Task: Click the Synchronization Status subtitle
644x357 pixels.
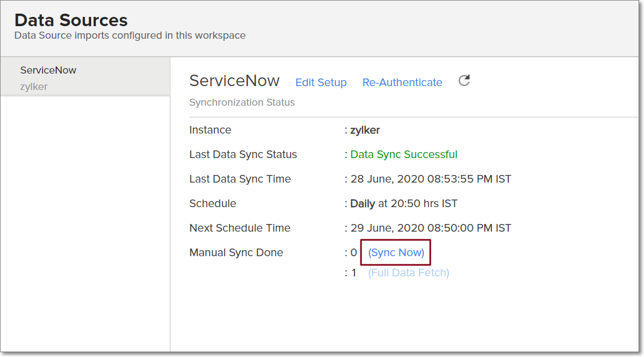Action: pos(242,102)
